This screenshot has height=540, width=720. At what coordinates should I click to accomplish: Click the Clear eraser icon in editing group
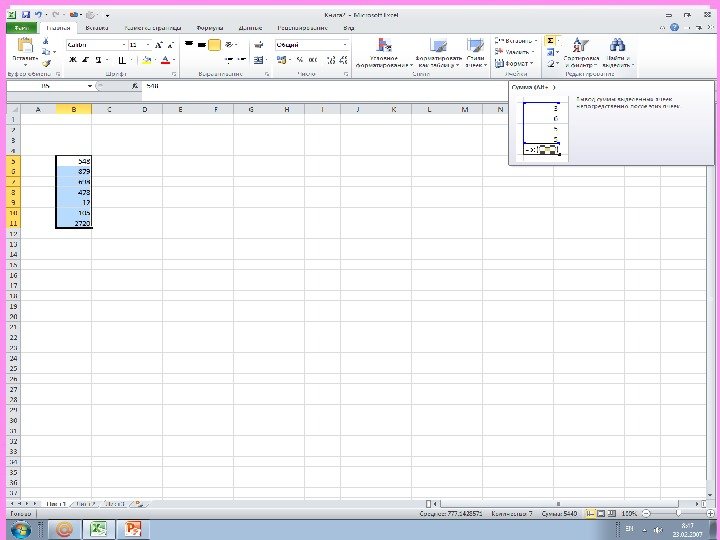(551, 64)
